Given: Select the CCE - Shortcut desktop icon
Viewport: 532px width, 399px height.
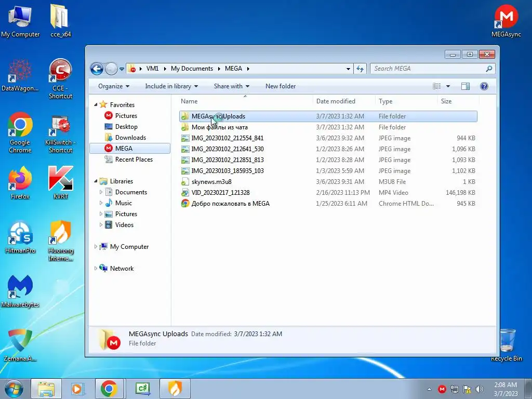Looking at the screenshot, I should (x=60, y=79).
